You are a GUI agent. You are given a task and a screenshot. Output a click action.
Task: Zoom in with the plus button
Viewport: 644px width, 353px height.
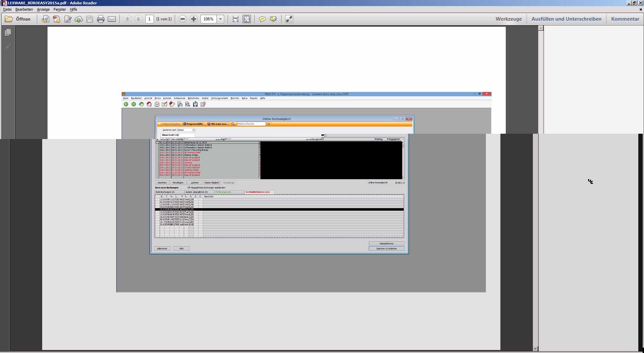point(193,19)
